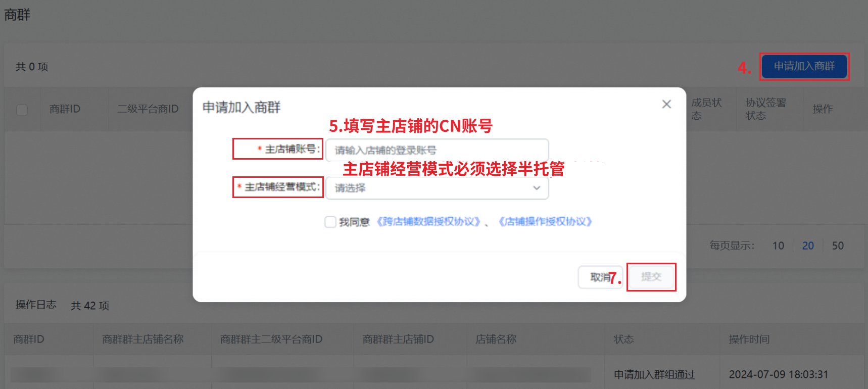Open the 主店铺经营模式 dropdown
The image size is (868, 389).
tap(437, 188)
